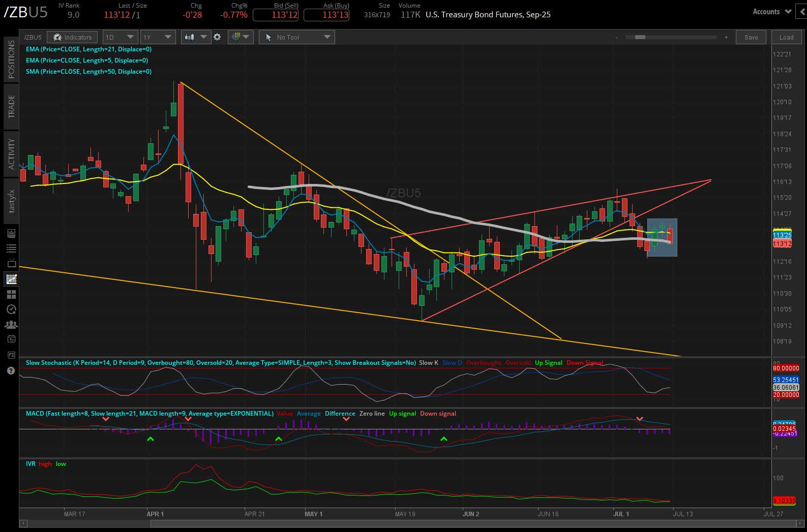Open chart settings gear icon
The width and height of the screenshot is (807, 532).
coord(217,37)
